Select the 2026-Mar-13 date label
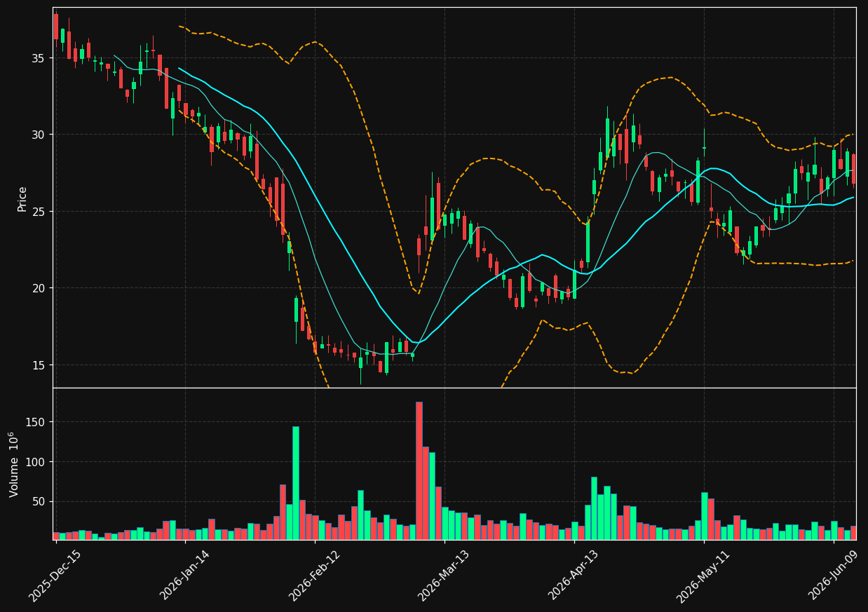868x612 pixels. [x=444, y=576]
